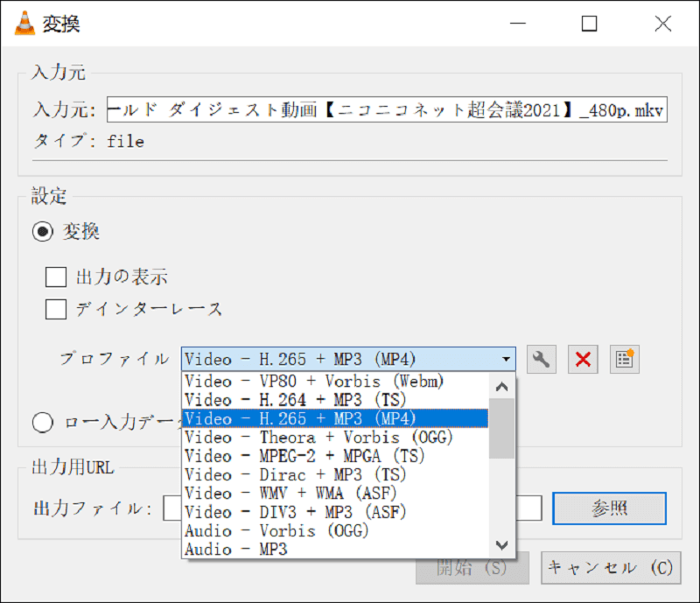Choose Video - WMV + WMA (ASF)
This screenshot has width=700, height=603.
coord(335,494)
